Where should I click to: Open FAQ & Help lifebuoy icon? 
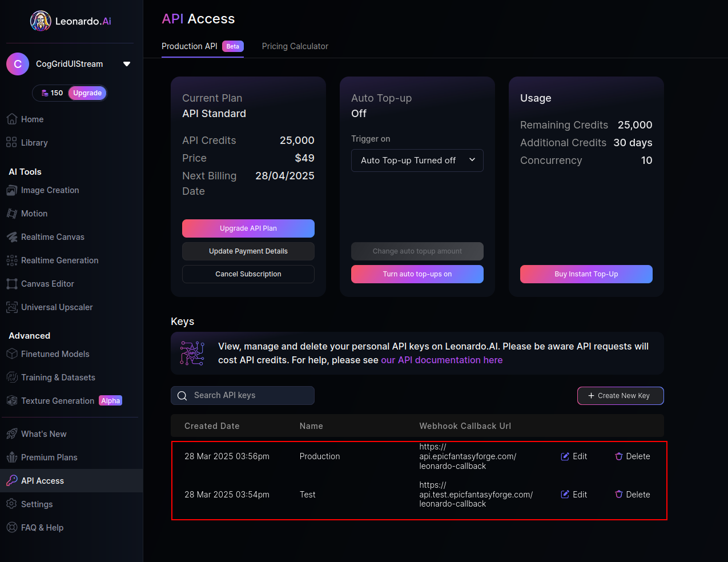11,528
